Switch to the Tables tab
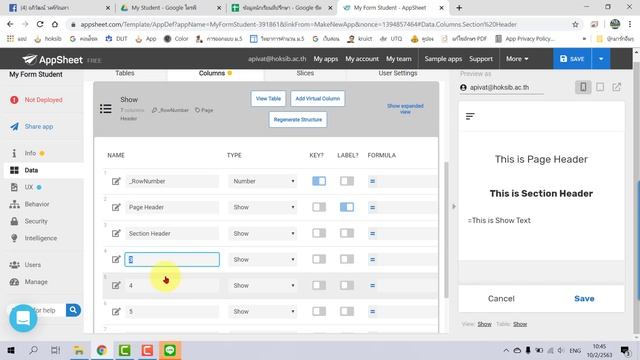This screenshot has width=640, height=360. pyautogui.click(x=125, y=73)
